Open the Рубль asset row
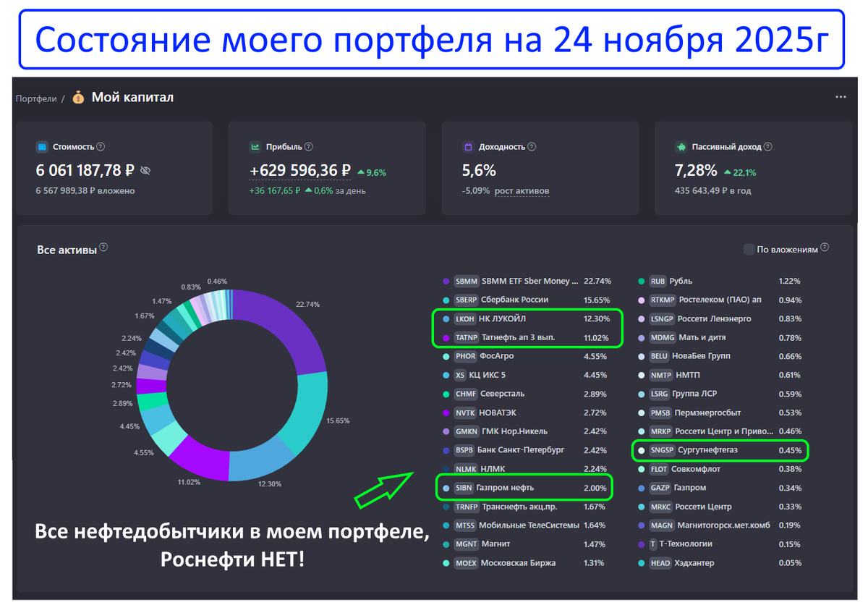 tap(720, 281)
